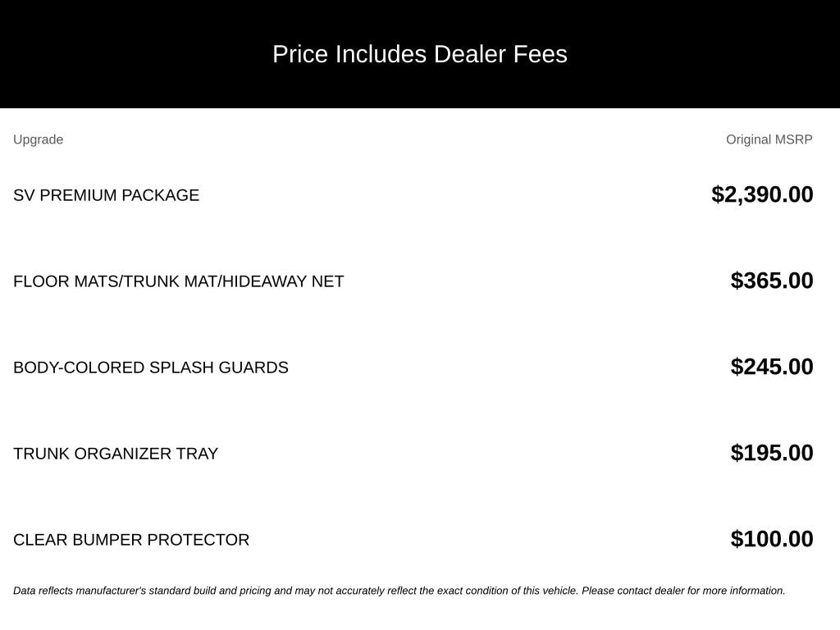Click the $195.00 price
Screen dimensions: 840x630
pos(772,453)
